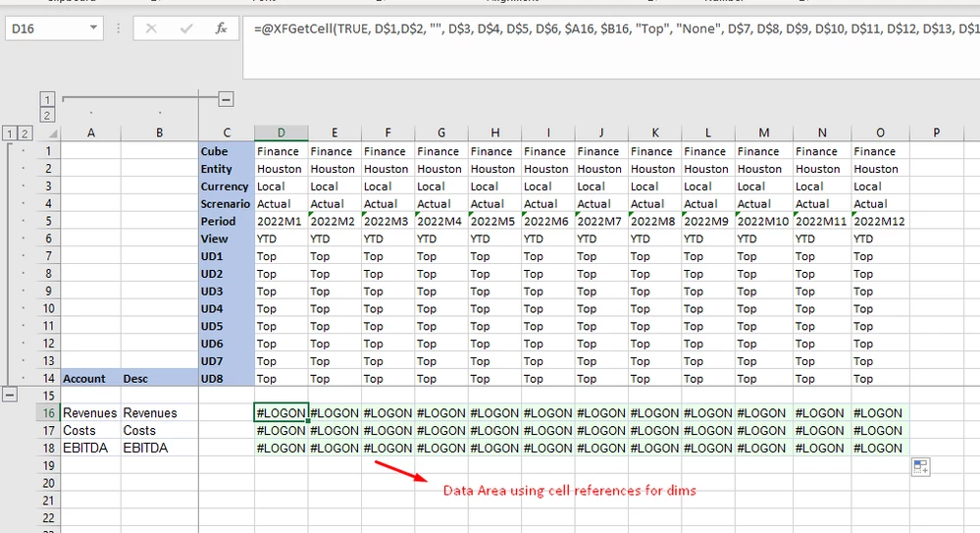
Task: Select the Account header cell
Action: (90, 379)
